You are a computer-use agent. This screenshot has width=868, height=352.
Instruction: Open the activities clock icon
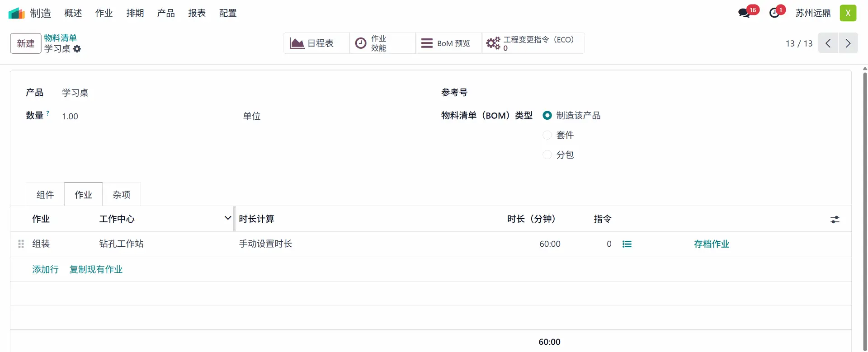[774, 13]
